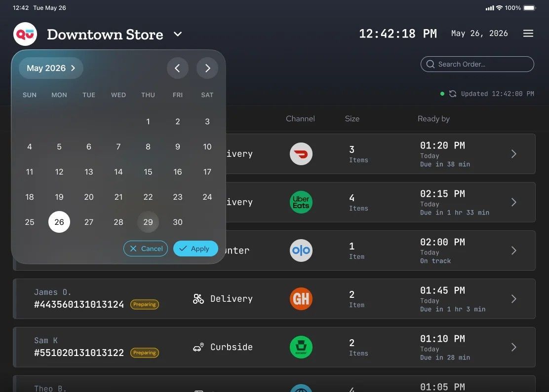Pick May 10 on the calendar
The height and width of the screenshot is (392, 549).
point(207,146)
